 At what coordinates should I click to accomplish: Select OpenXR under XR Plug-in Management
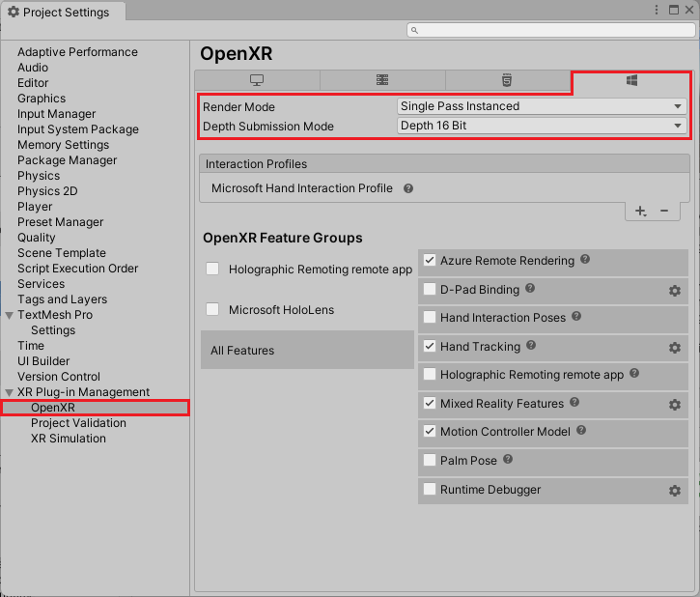pyautogui.click(x=95, y=408)
